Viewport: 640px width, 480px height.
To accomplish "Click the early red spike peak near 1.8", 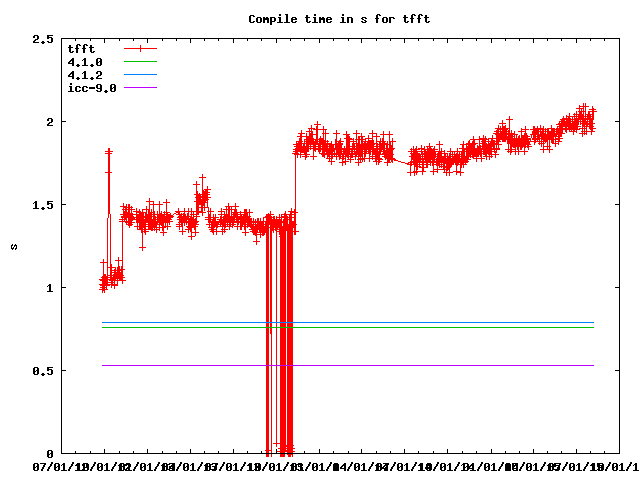I will click(x=109, y=152).
